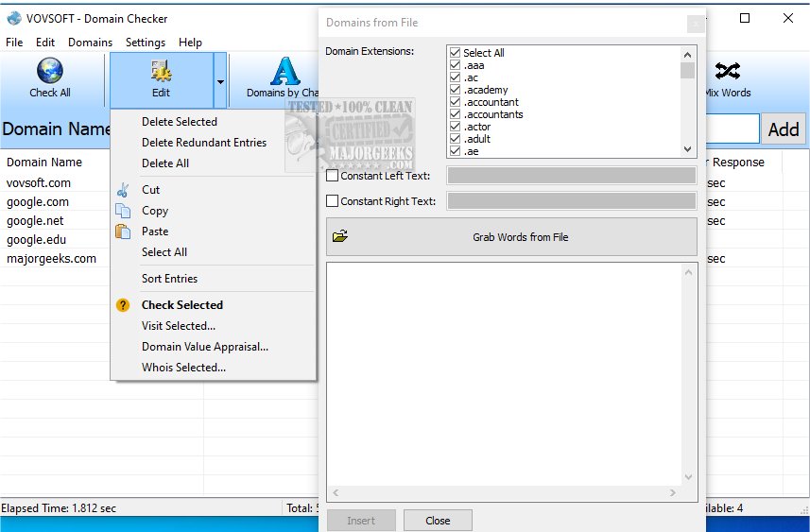This screenshot has width=810, height=532.
Task: Uncheck the .academy extension
Action: pyautogui.click(x=456, y=90)
